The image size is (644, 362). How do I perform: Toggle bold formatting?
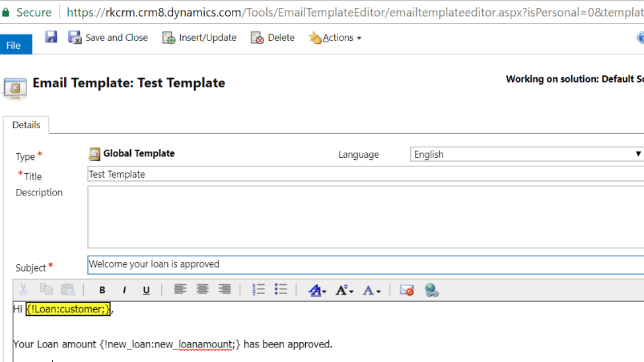coord(102,290)
